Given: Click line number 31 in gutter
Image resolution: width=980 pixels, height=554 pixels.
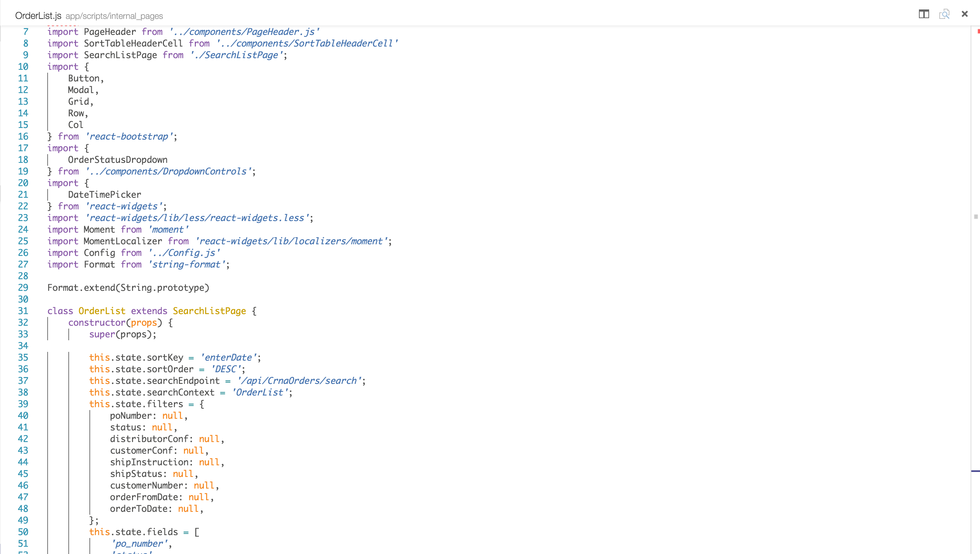Looking at the screenshot, I should (x=23, y=311).
